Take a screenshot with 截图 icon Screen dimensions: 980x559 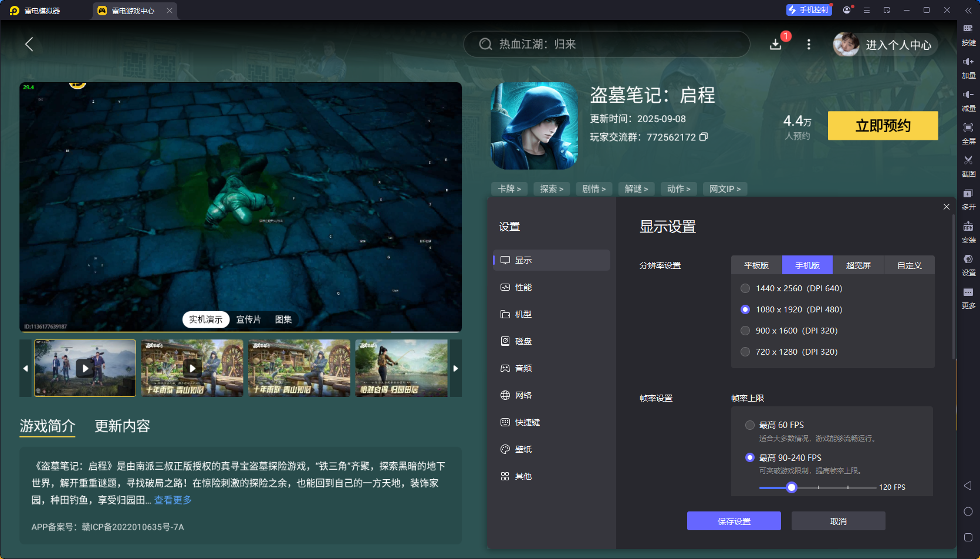[x=968, y=166]
